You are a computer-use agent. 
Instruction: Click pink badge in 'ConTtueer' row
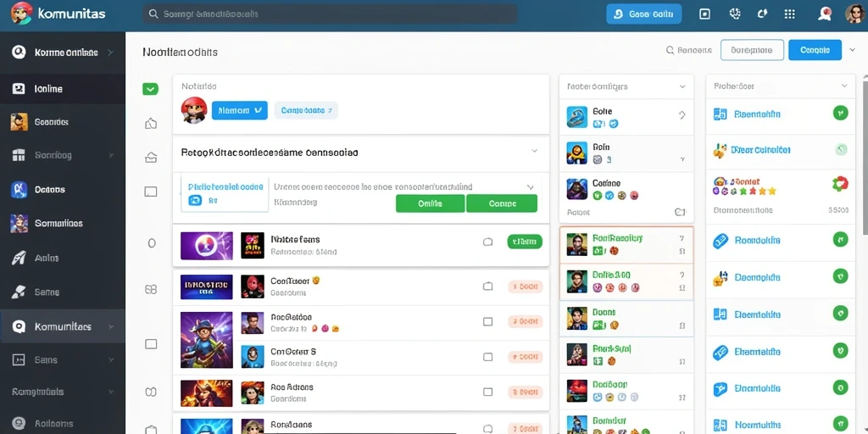coord(526,287)
